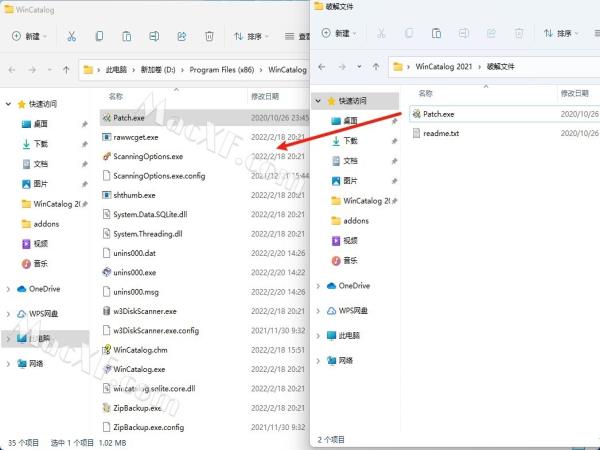Click the Copy icon in WinCatalog window toolbar
The image size is (600, 450).
(99, 36)
